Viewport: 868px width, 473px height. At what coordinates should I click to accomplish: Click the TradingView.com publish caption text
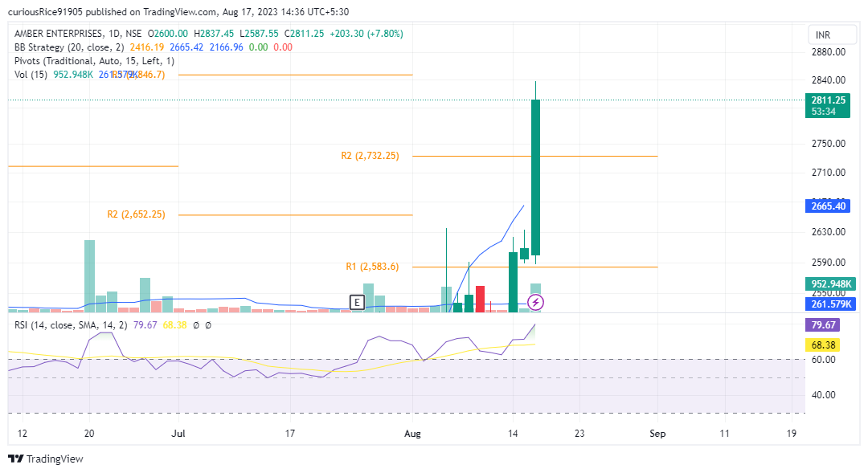pos(178,11)
